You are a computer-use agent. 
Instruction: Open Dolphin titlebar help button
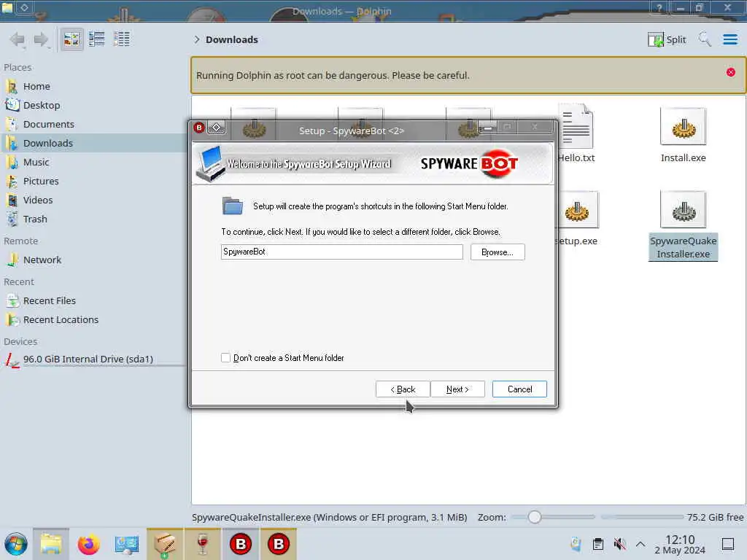tap(659, 8)
